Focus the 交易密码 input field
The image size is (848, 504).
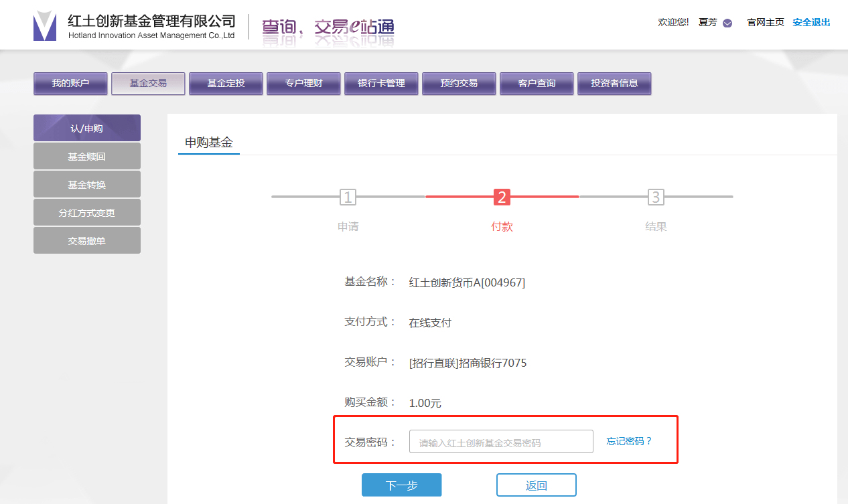(x=501, y=442)
